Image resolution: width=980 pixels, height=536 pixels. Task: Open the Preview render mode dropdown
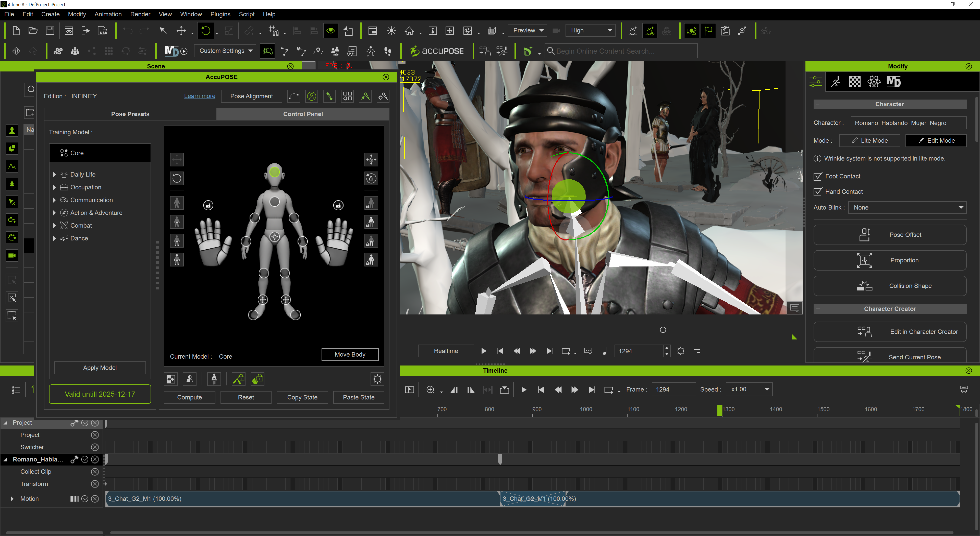click(x=527, y=30)
